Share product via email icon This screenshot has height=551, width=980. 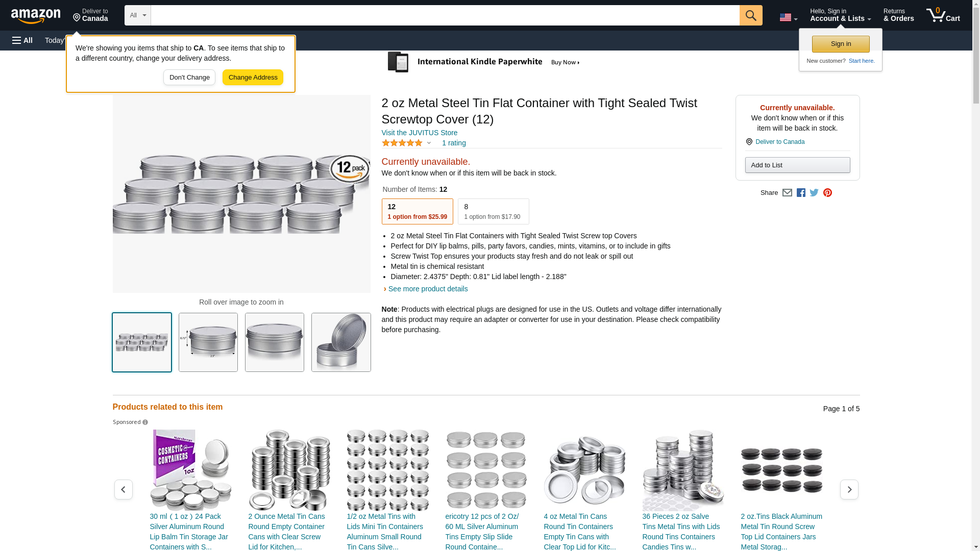(x=787, y=193)
